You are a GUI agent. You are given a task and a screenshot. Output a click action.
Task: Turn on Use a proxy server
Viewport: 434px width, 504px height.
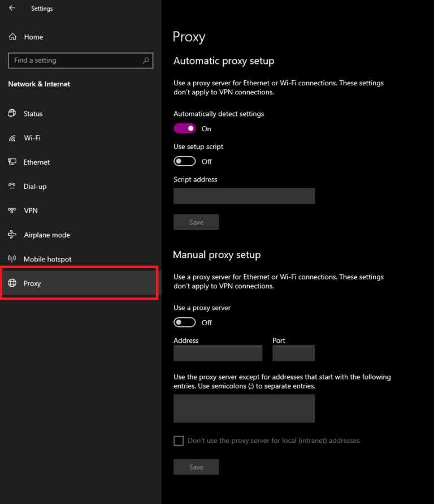184,322
